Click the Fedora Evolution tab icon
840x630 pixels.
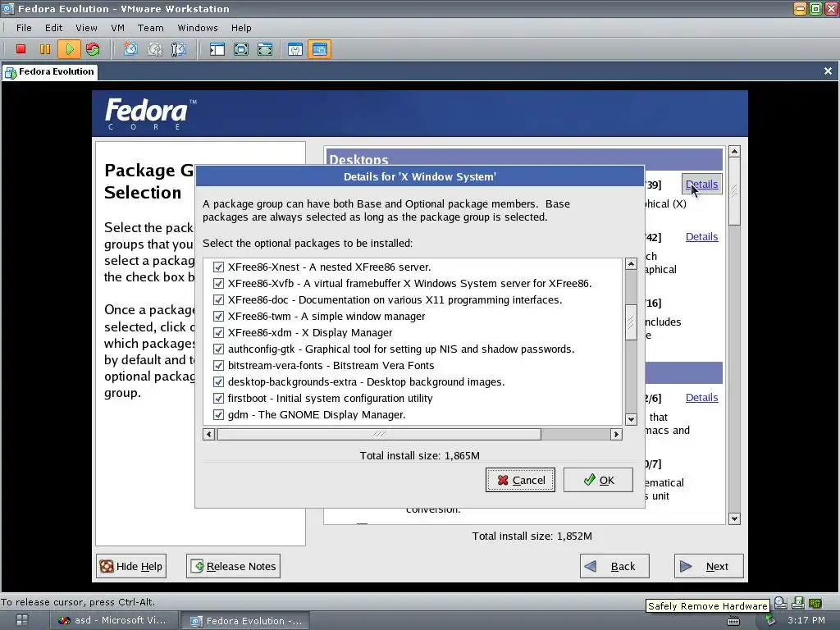[11, 72]
